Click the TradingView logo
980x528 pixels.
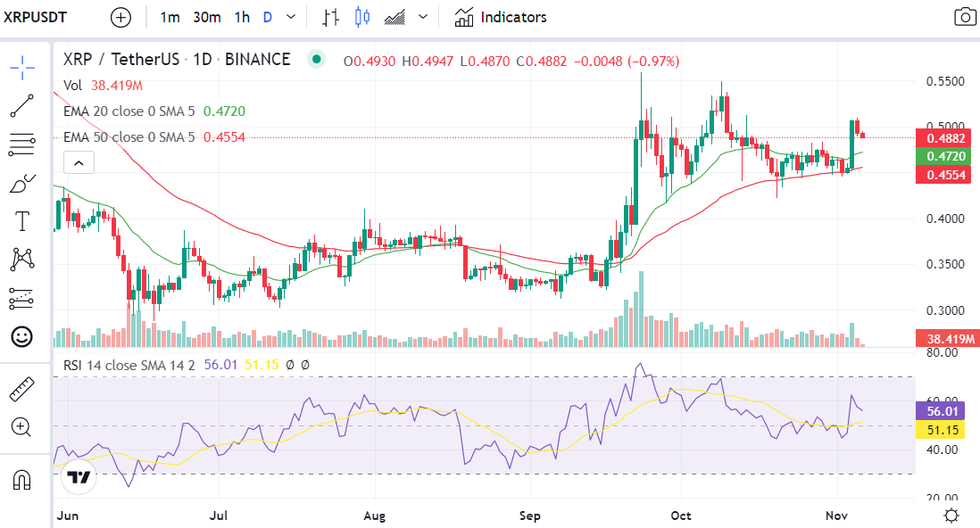[x=79, y=478]
